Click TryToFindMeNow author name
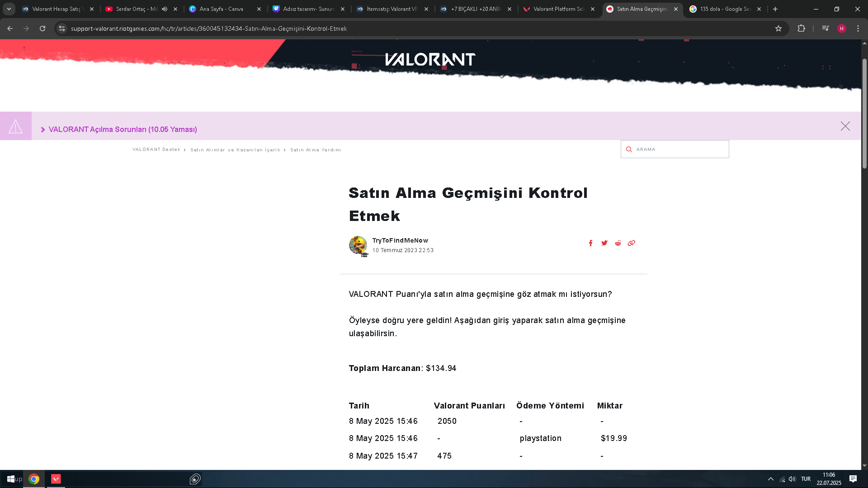Screen dimensions: 868x488 400,240
